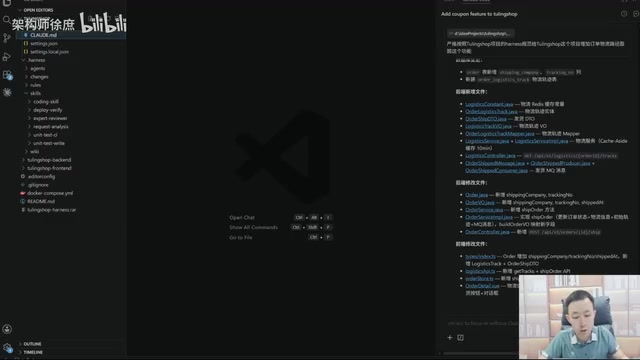Open CLAUDE.md in the explorer
640x360 pixels.
(x=43, y=35)
